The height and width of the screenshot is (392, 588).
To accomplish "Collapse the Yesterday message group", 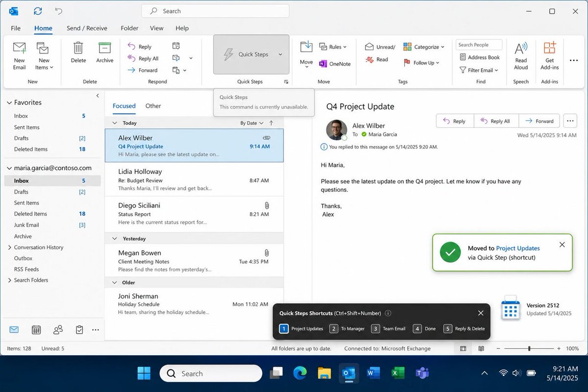I will [x=115, y=239].
